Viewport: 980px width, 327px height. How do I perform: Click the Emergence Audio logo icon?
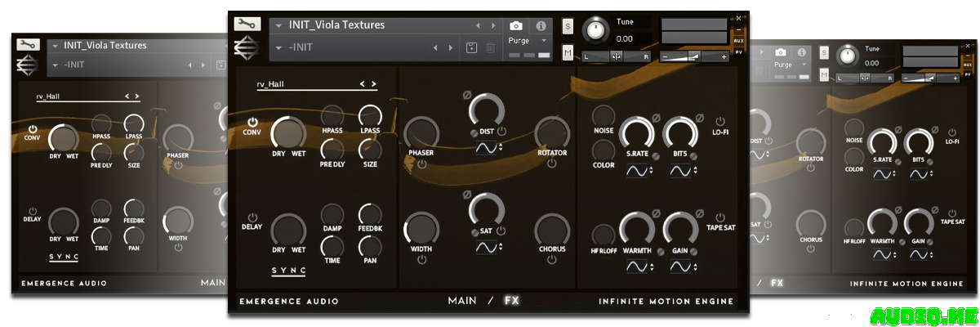coord(246,48)
